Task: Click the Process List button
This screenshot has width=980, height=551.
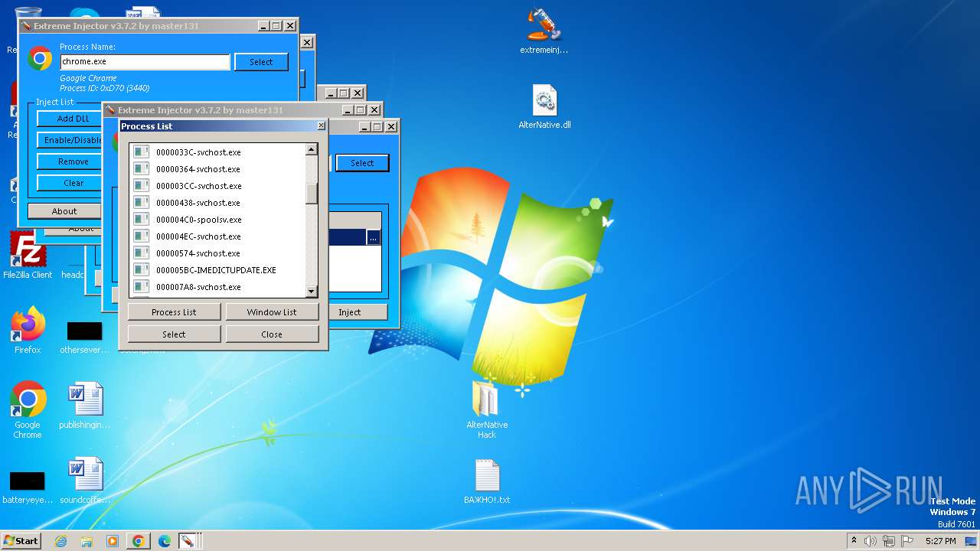Action: click(x=174, y=312)
